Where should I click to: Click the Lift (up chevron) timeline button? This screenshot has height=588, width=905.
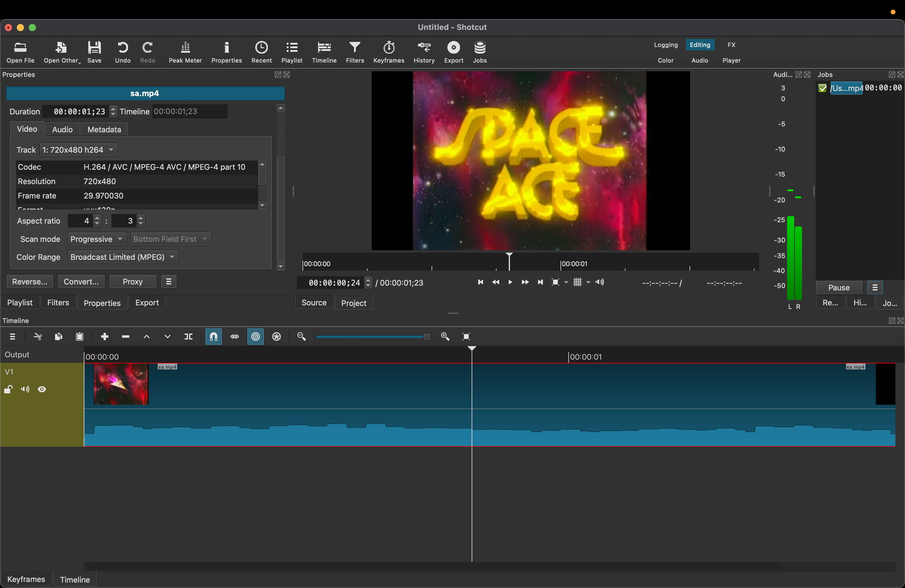click(x=146, y=337)
